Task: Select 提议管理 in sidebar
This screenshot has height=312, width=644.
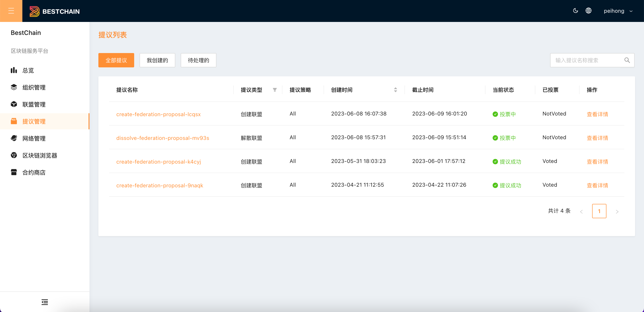Action: point(45,121)
